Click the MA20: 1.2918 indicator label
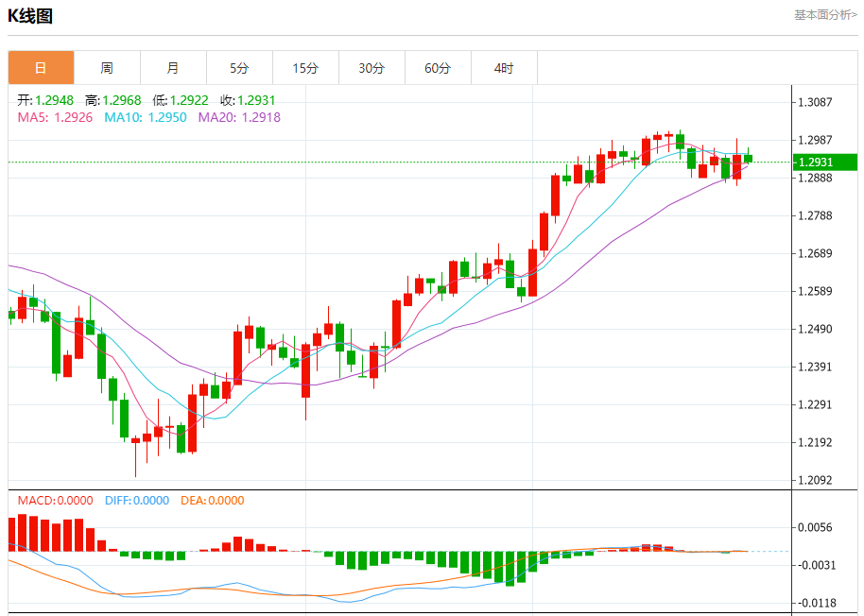Screen dimensions: 864x616 coord(239,117)
